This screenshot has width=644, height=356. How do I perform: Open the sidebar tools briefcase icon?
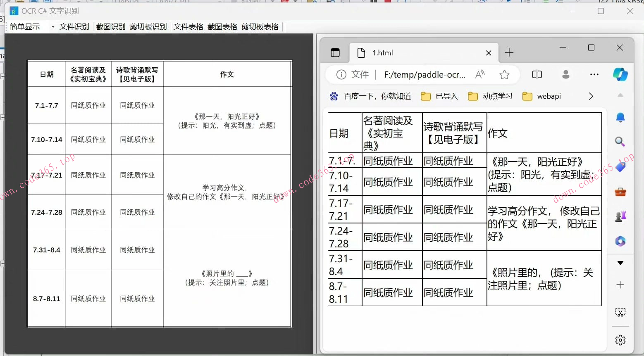620,192
